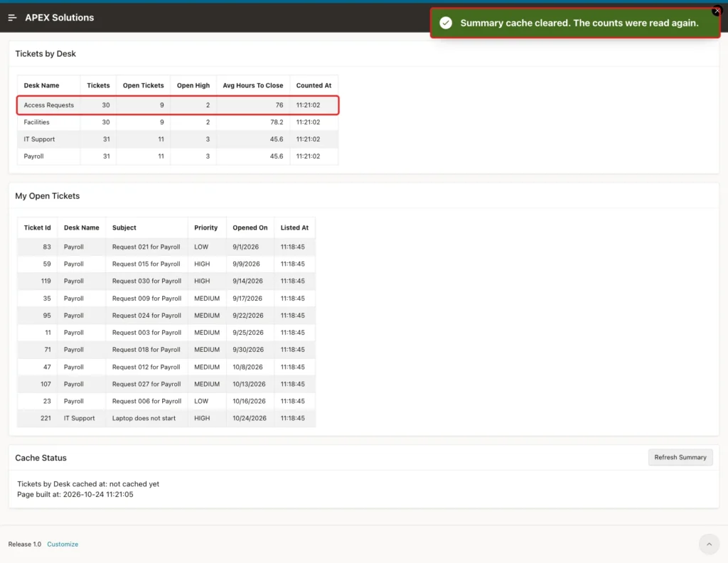The image size is (728, 563).
Task: Open the navigation hamburger menu
Action: (x=13, y=18)
